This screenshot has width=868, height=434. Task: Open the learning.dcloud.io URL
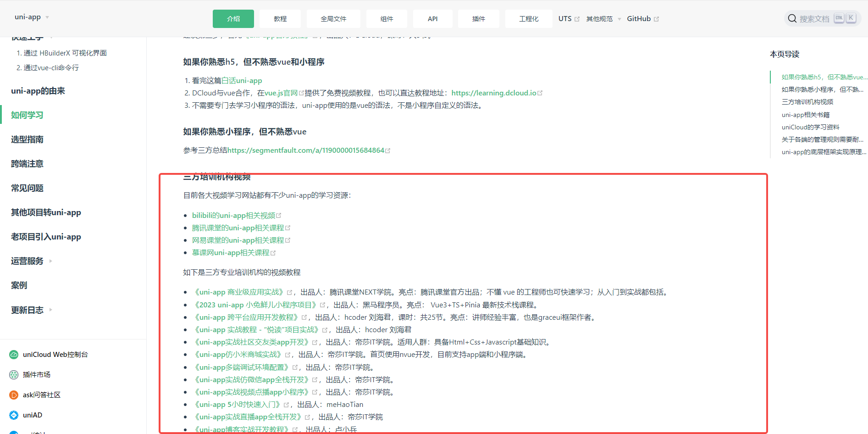pyautogui.click(x=494, y=93)
